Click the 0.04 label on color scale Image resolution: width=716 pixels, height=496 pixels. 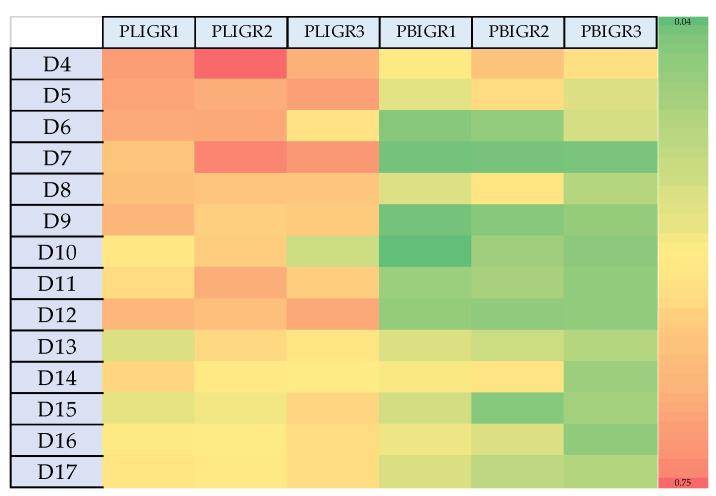pyautogui.click(x=683, y=22)
